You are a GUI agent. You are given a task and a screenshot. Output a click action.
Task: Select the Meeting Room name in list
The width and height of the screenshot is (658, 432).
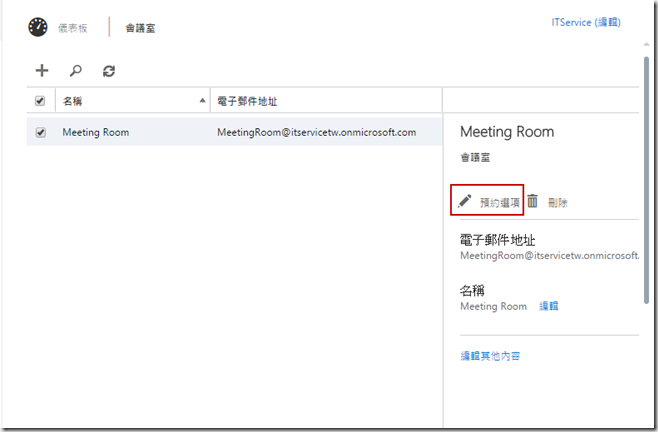click(x=95, y=132)
